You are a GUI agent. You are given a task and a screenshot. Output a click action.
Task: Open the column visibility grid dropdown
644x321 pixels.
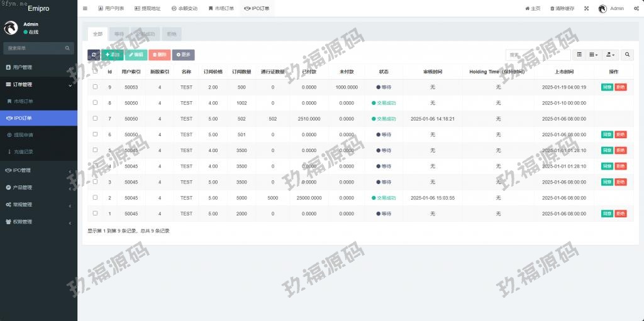click(593, 55)
